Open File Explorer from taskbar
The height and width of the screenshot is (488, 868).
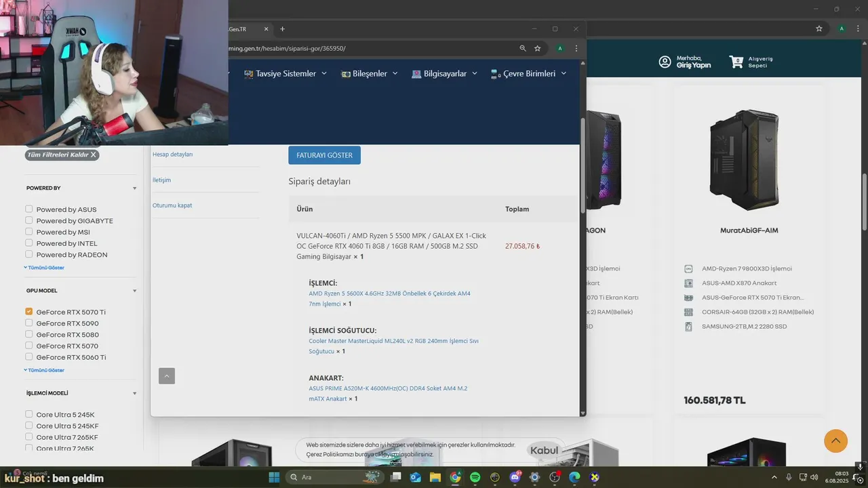[x=435, y=477]
